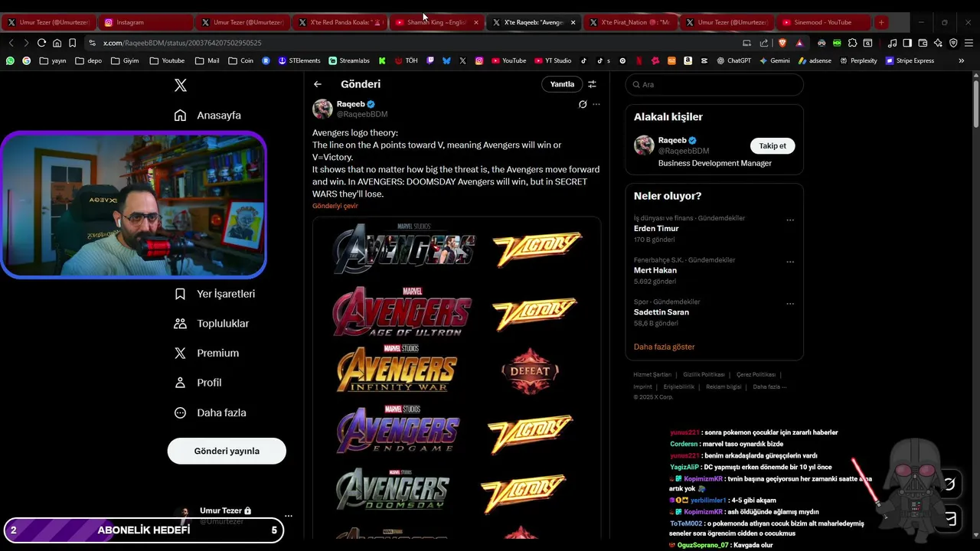Switch to the X'te Pirat_Nation tab
Screen dimensions: 980x551
(629, 22)
